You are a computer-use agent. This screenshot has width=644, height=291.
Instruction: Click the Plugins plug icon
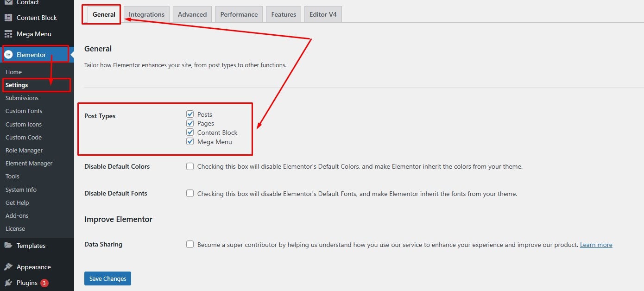coord(8,283)
